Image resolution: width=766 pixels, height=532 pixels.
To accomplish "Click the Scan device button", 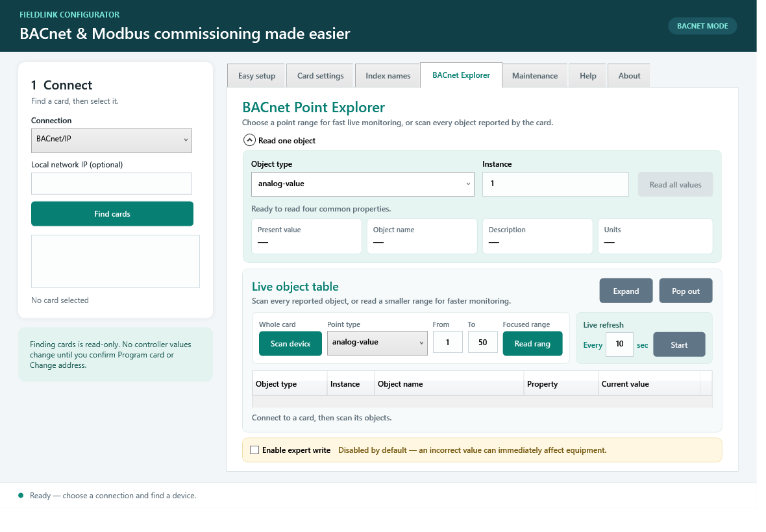I will [x=290, y=344].
